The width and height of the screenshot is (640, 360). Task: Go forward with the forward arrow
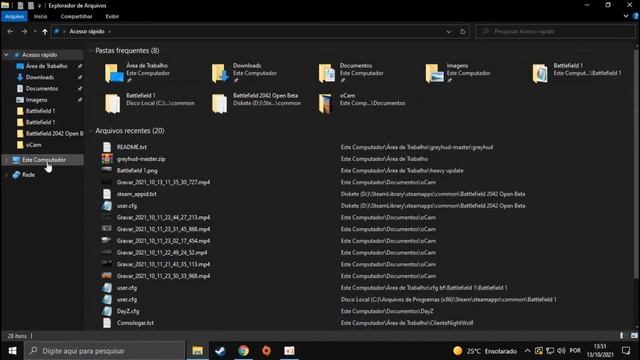24,31
